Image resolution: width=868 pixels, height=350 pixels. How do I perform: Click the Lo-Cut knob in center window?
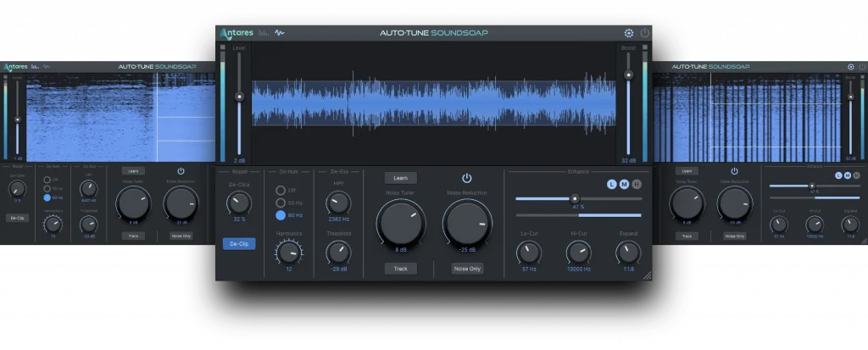529,253
